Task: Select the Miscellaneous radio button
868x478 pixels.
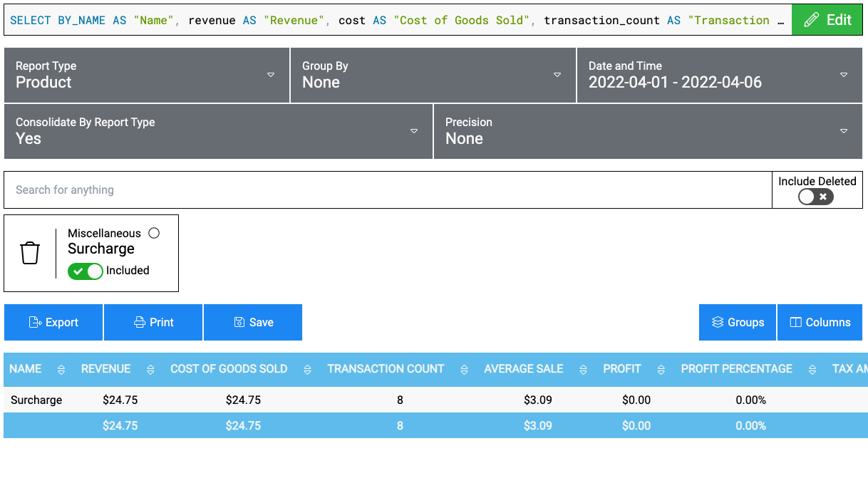Action: 154,233
